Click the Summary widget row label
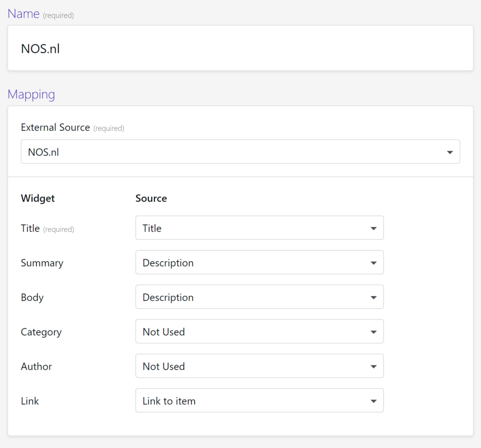This screenshot has height=448, width=481. 42,263
